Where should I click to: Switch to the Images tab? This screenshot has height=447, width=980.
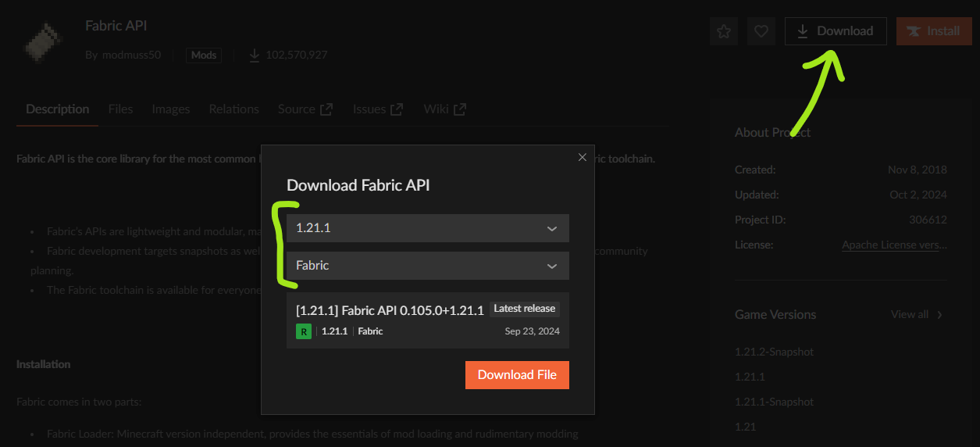point(171,109)
